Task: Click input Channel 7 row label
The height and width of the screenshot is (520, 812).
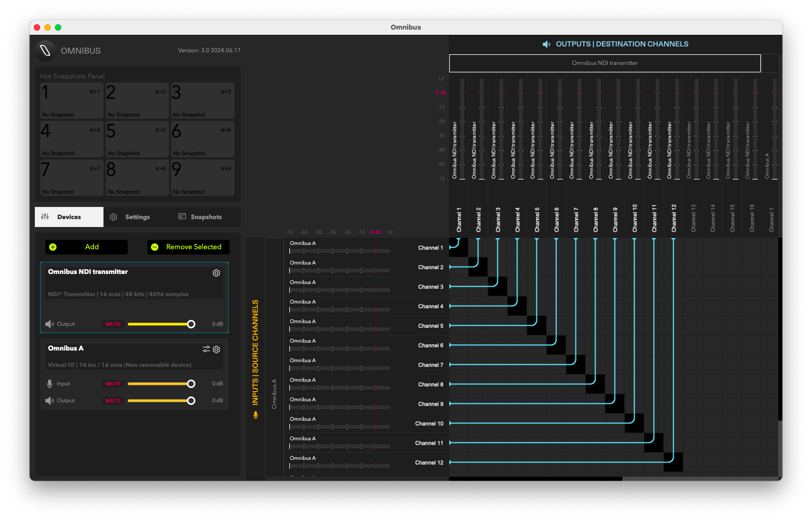Action: (431, 365)
